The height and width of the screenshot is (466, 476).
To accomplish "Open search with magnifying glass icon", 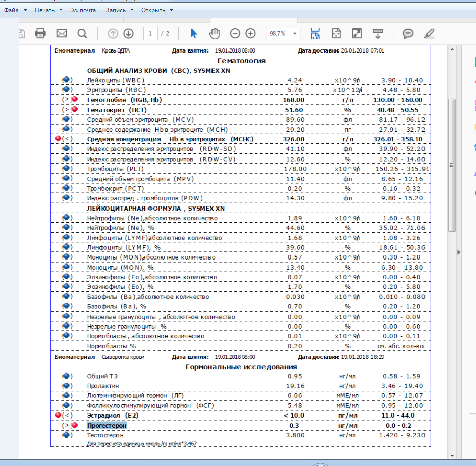I will pos(82,34).
